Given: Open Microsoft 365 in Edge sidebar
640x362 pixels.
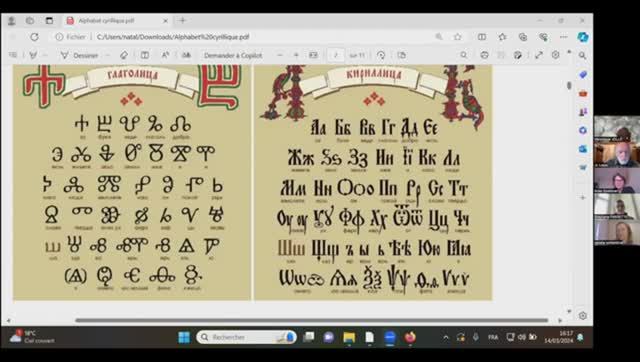Looking at the screenshot, I should pos(583,130).
